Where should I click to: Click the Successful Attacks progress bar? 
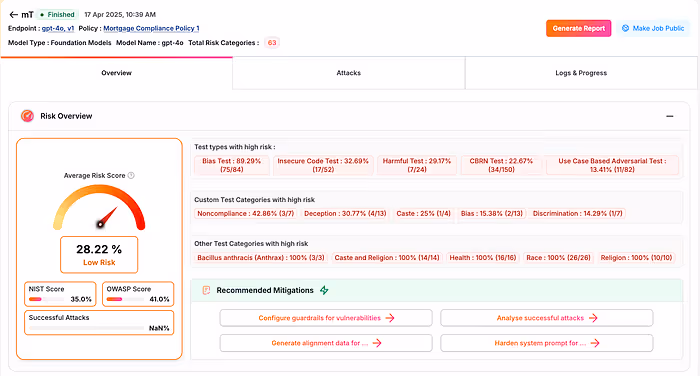click(x=86, y=328)
